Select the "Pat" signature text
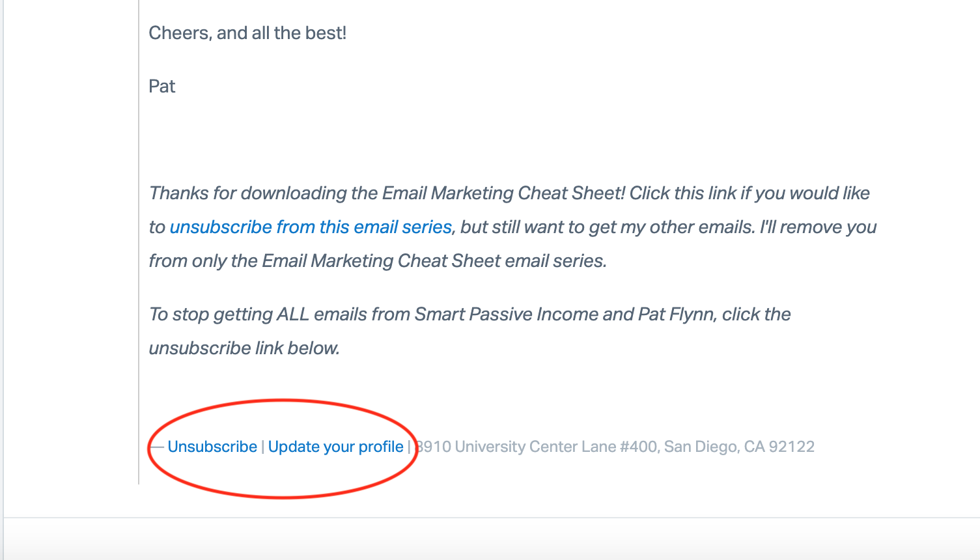Image resolution: width=980 pixels, height=560 pixels. (162, 86)
